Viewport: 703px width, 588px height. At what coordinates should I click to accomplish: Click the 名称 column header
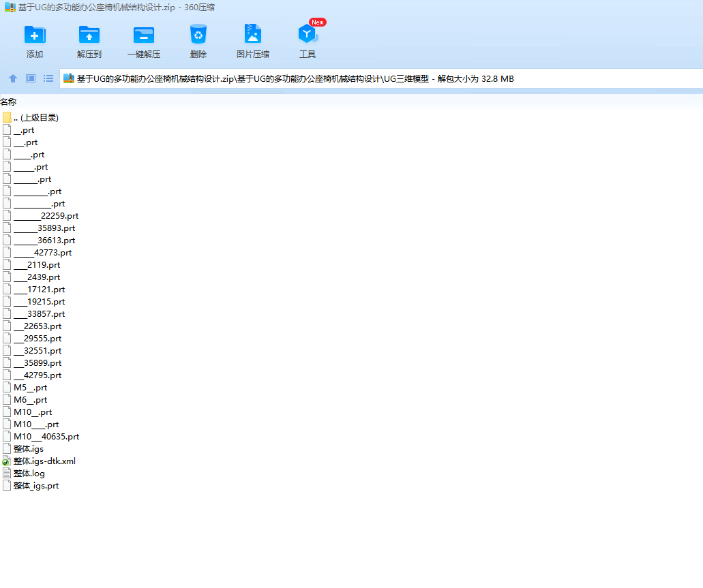(x=8, y=102)
